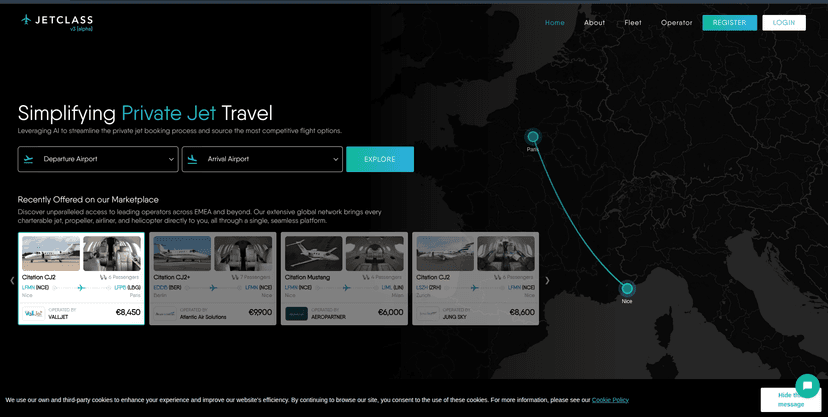
Task: Click the Register button
Action: (729, 22)
